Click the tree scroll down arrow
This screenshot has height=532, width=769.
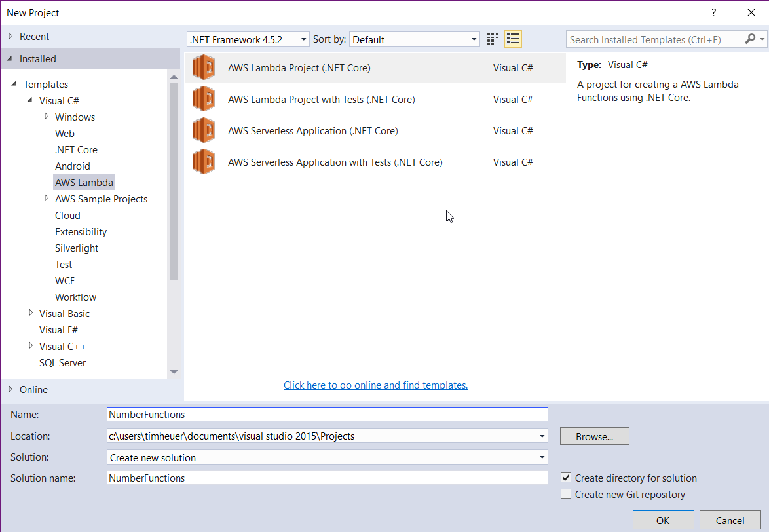tap(174, 371)
